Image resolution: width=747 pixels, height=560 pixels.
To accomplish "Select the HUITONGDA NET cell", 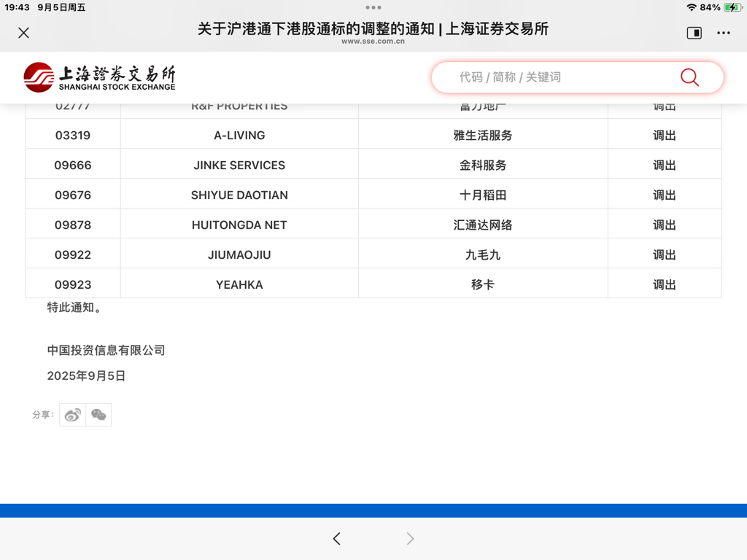I will pos(239,225).
